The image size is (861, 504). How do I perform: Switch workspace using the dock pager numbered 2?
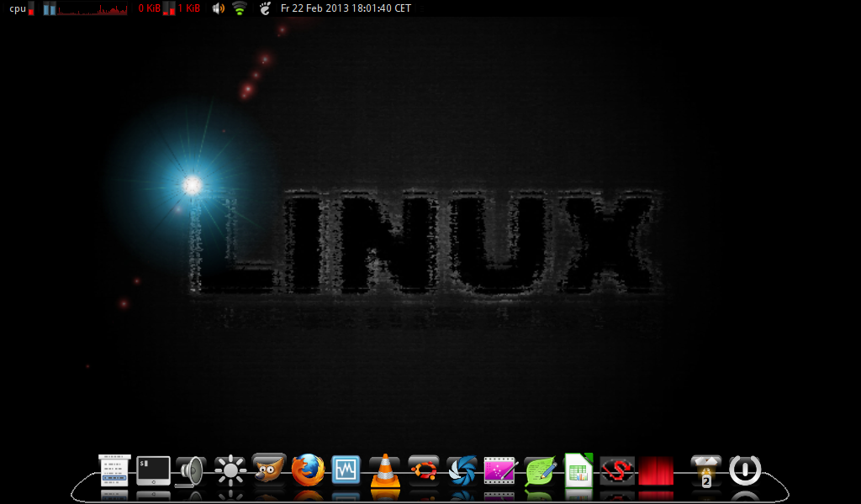(705, 471)
